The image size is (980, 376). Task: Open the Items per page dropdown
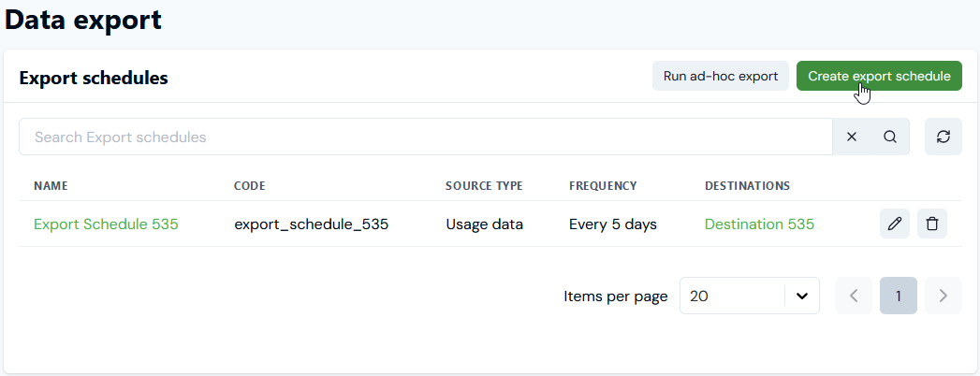point(750,296)
